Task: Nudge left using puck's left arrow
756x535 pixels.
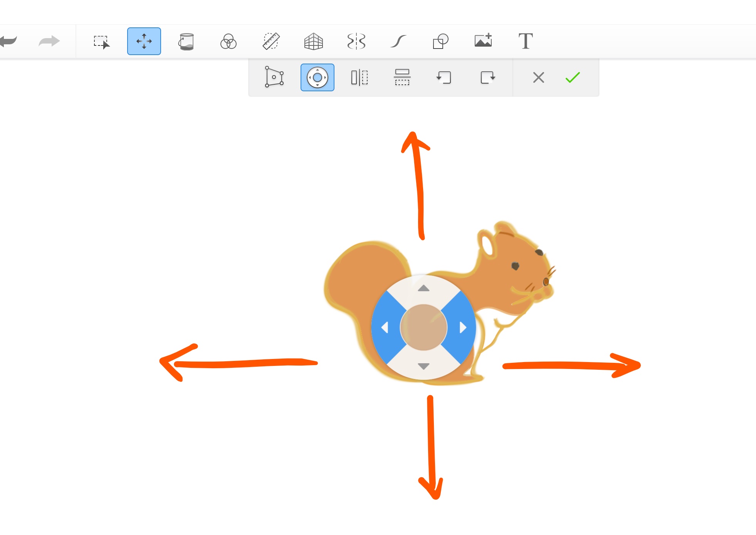Action: tap(385, 327)
